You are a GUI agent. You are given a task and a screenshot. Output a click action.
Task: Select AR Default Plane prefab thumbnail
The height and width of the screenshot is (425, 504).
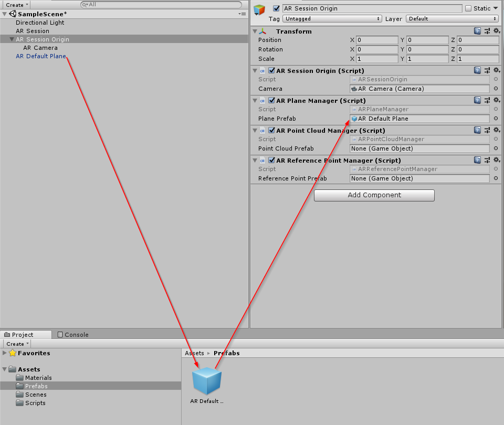207,381
